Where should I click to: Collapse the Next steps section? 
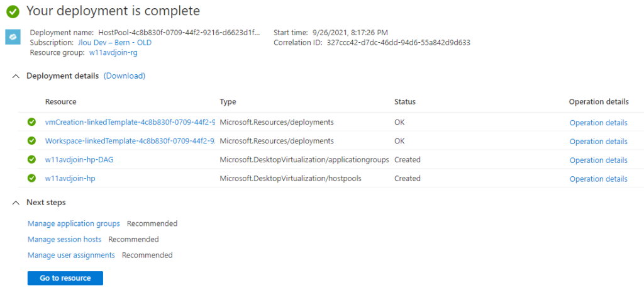coord(16,203)
